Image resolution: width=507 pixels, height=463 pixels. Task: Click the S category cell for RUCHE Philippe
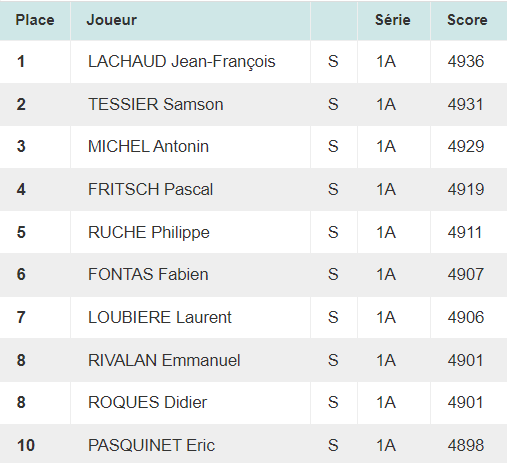pyautogui.click(x=334, y=232)
